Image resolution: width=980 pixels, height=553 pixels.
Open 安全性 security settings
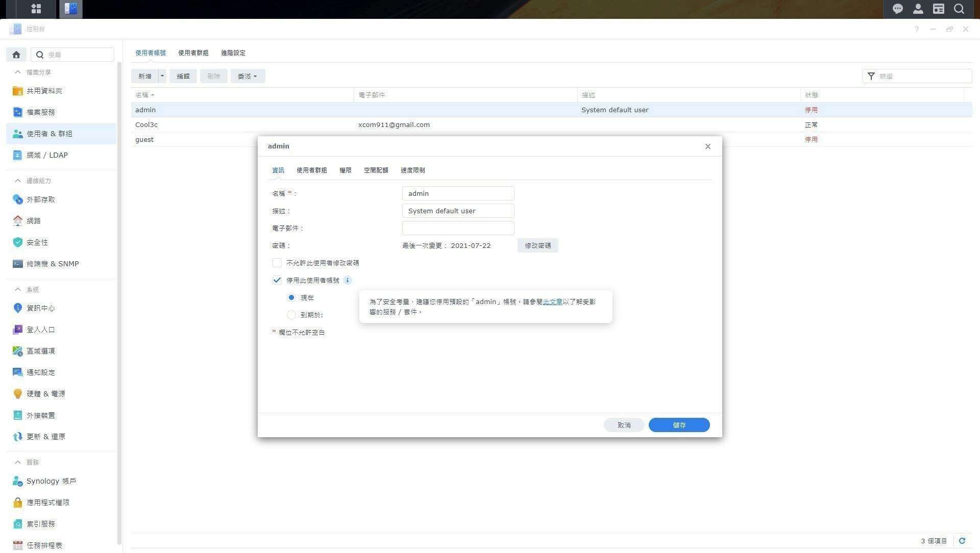[x=37, y=242]
